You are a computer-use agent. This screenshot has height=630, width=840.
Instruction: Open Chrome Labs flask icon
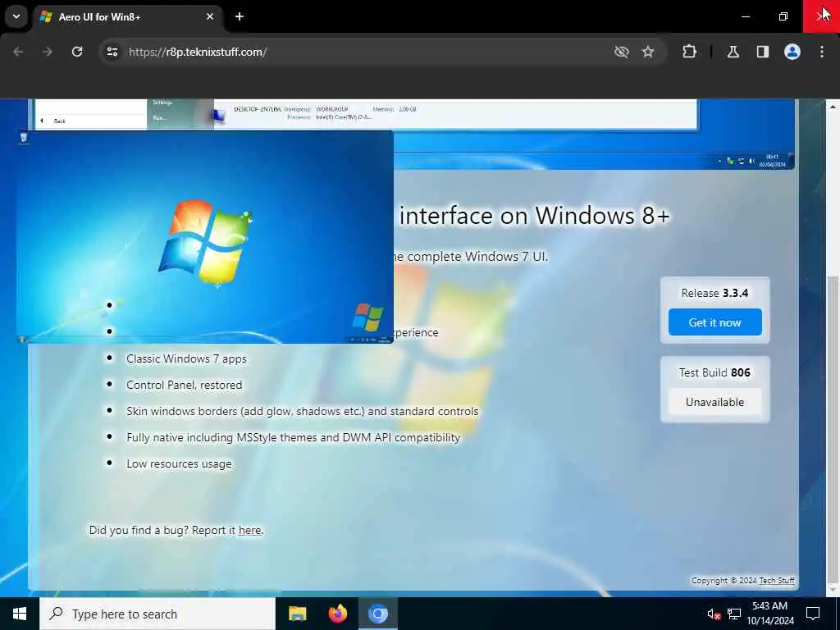click(x=733, y=52)
